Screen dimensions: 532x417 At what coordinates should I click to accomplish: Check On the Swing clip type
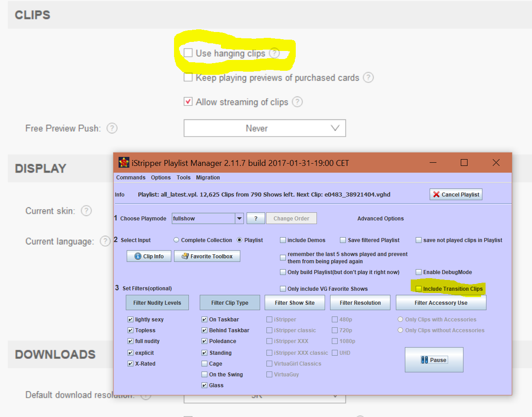click(x=204, y=375)
